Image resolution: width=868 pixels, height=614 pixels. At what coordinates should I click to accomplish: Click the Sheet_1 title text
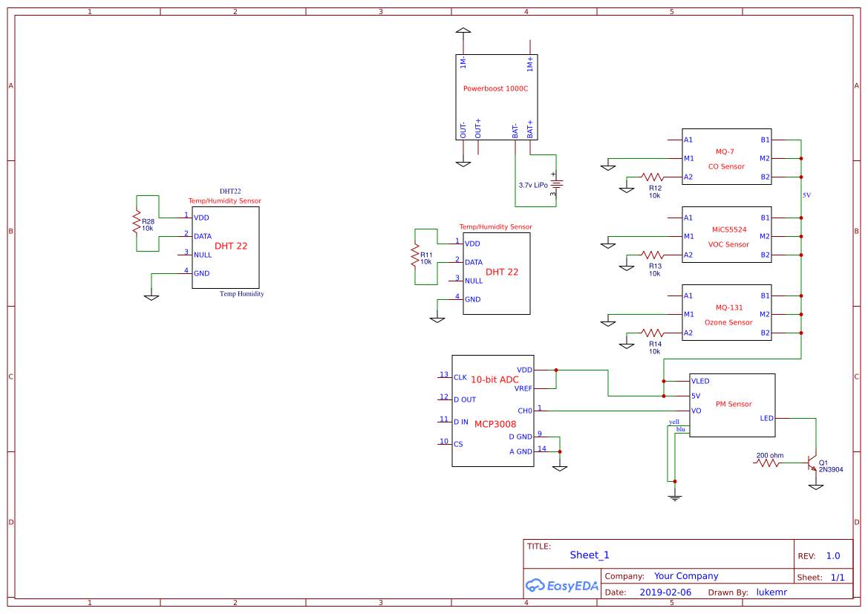click(589, 555)
